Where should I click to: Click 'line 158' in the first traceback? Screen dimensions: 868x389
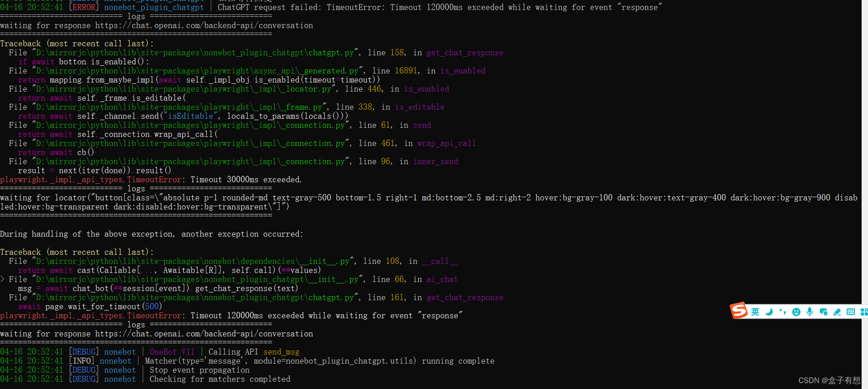coord(386,53)
